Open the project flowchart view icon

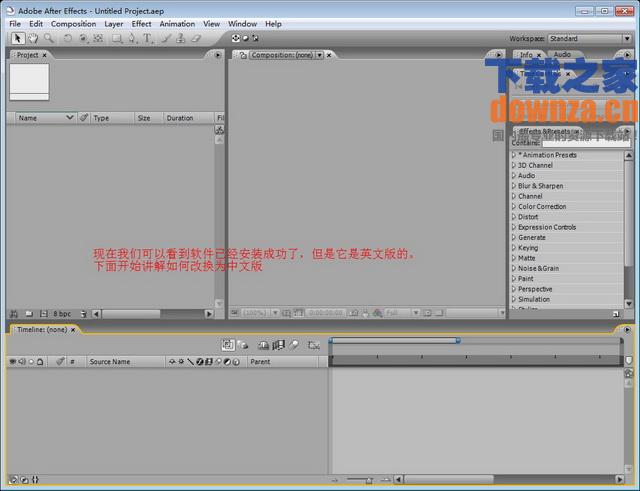pyautogui.click(x=220, y=130)
